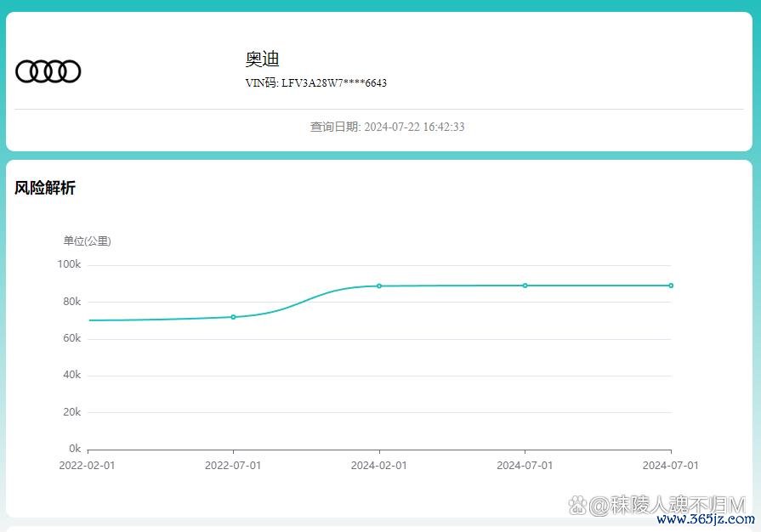
Task: Click the 2022-07-01 x-axis date label
Action: (x=233, y=466)
